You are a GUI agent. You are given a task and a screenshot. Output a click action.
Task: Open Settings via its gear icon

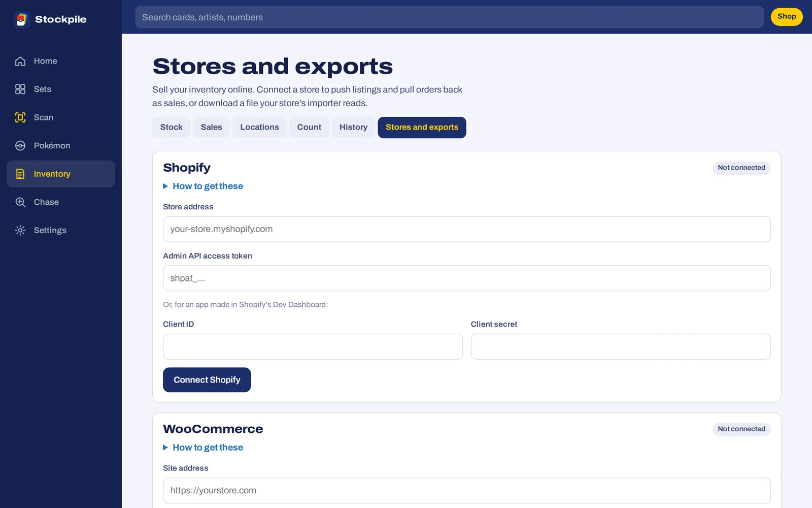click(x=20, y=230)
